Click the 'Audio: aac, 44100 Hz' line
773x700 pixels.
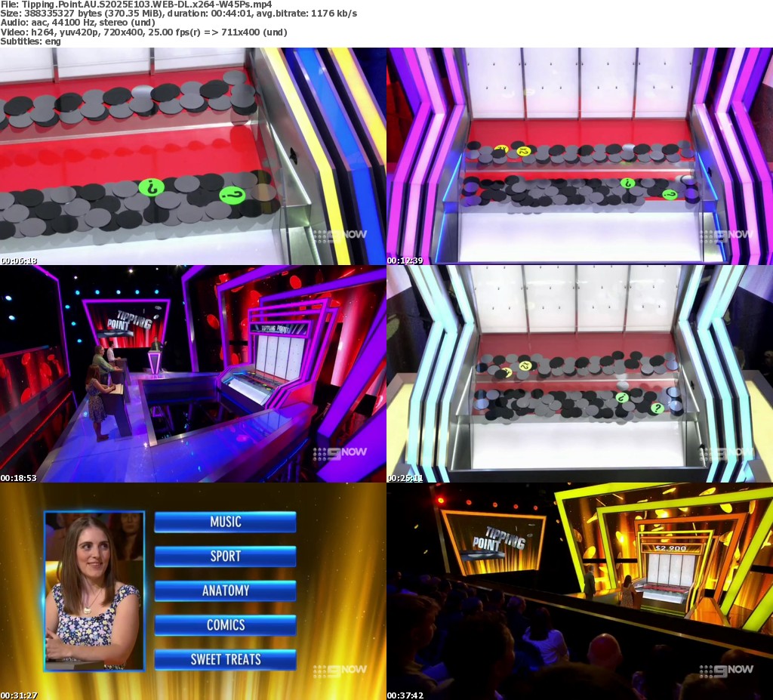pyautogui.click(x=78, y=23)
